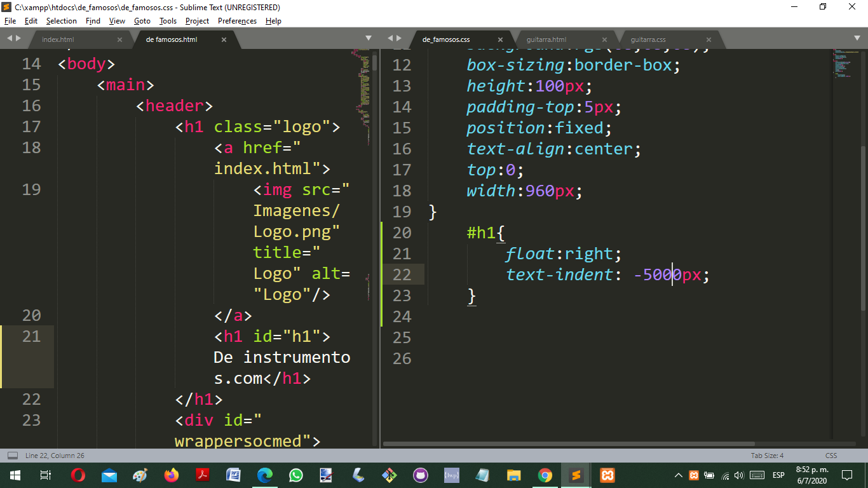Open the Preferences menu
The height and width of the screenshot is (488, 868).
237,21
